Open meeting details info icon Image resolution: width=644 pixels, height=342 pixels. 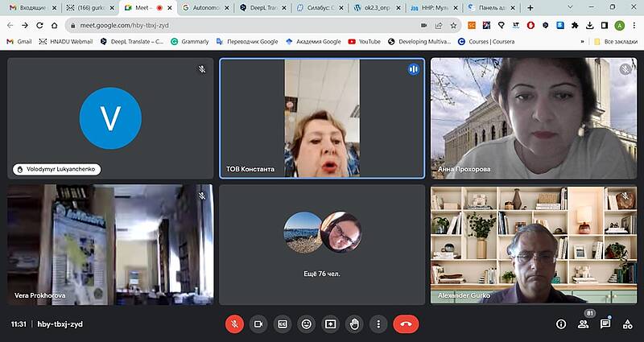[x=561, y=323]
